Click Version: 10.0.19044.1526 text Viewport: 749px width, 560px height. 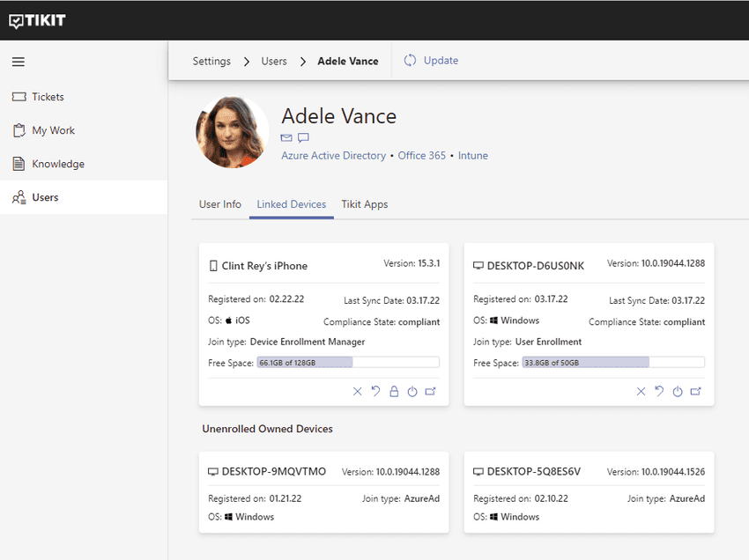coord(656,472)
